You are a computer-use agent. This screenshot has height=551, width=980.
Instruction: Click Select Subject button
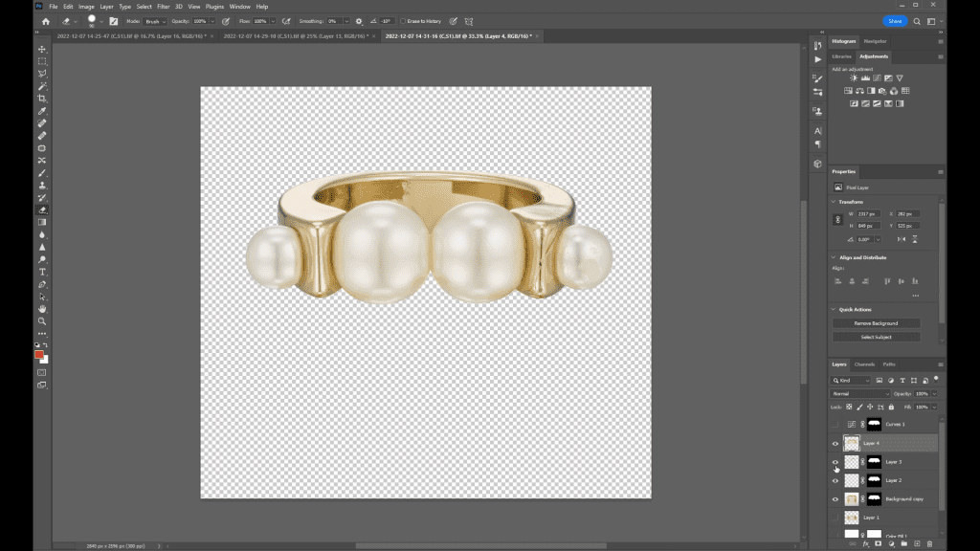click(876, 338)
